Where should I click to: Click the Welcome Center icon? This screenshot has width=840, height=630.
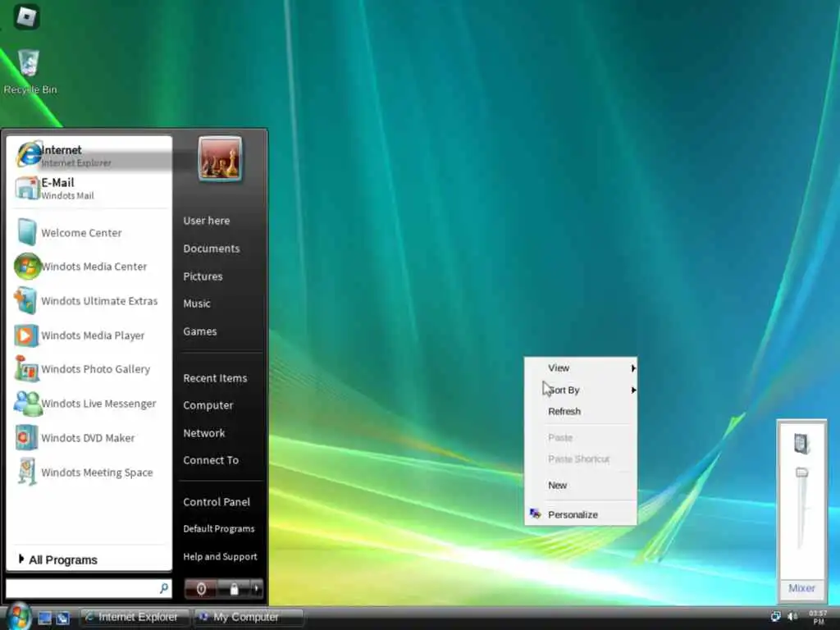click(26, 232)
